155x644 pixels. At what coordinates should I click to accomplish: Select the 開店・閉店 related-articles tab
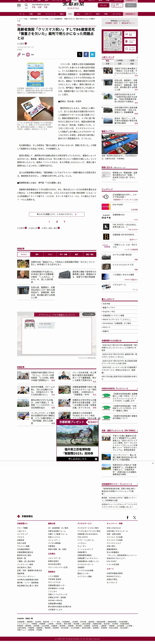click(x=90, y=254)
